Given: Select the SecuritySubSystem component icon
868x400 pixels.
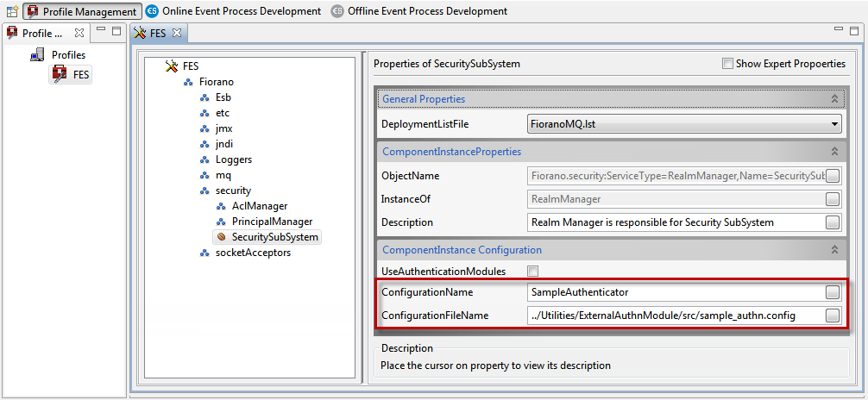Looking at the screenshot, I should [x=222, y=237].
